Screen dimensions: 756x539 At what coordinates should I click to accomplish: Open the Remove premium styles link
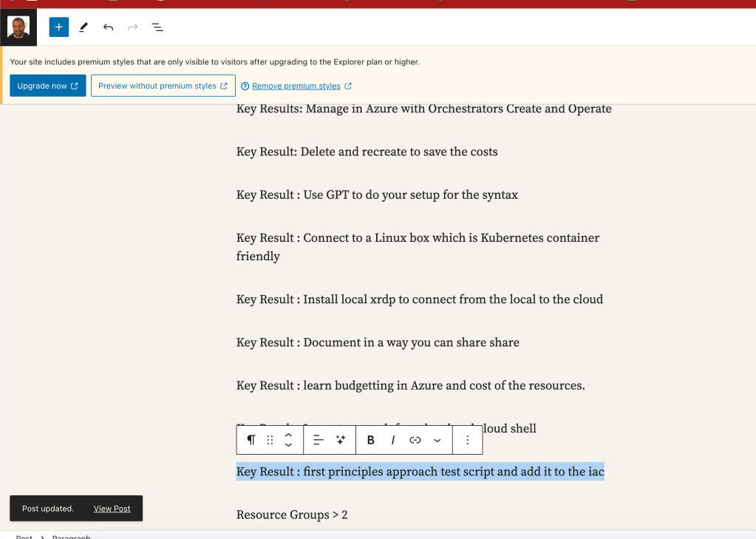(296, 86)
